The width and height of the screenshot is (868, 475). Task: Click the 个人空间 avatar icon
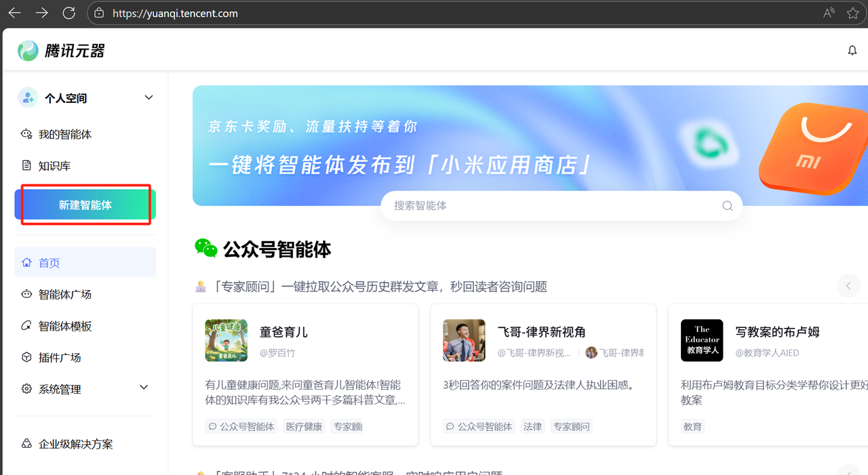[x=28, y=98]
